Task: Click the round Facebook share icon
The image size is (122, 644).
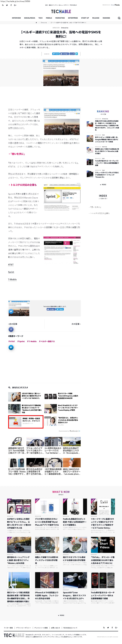Action: 11,330
